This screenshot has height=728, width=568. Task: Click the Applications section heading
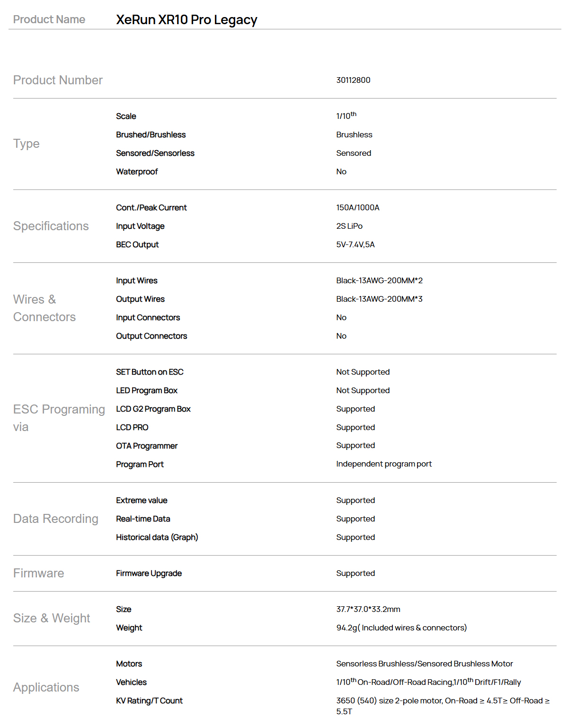click(46, 687)
